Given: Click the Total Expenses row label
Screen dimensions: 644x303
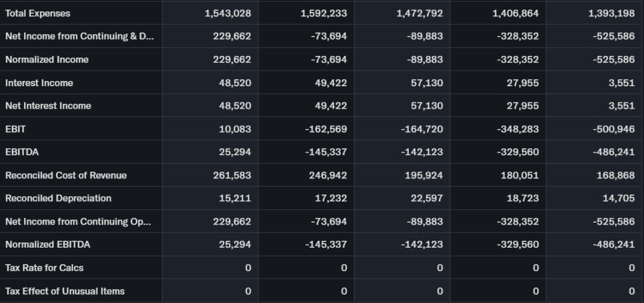Looking at the screenshot, I should (x=38, y=13).
